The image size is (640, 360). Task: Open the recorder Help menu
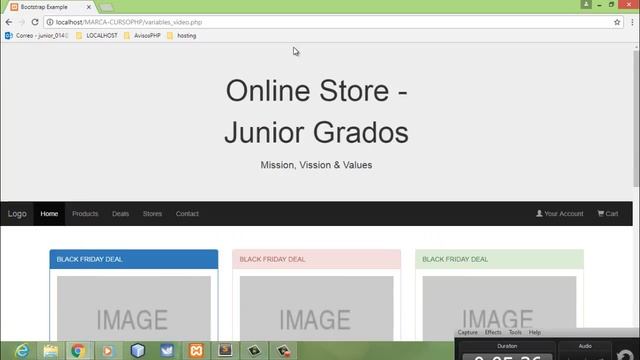point(535,332)
